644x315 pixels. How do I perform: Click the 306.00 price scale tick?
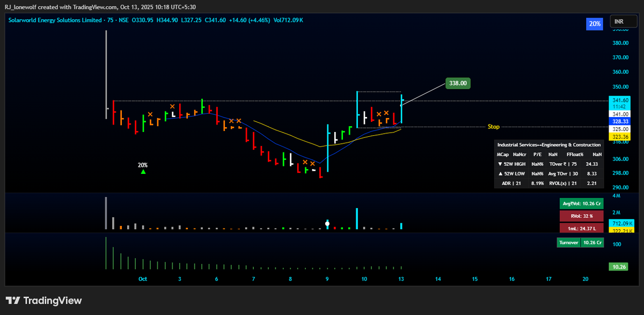[620, 159]
